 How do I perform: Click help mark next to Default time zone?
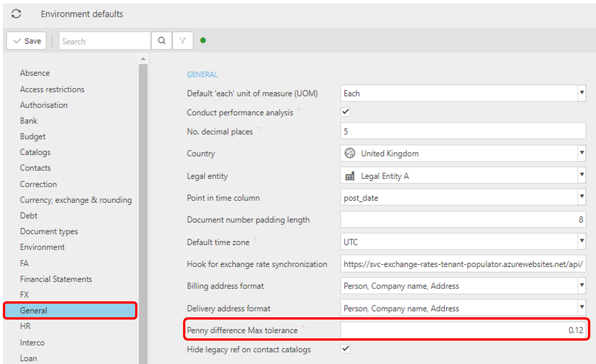(255, 239)
